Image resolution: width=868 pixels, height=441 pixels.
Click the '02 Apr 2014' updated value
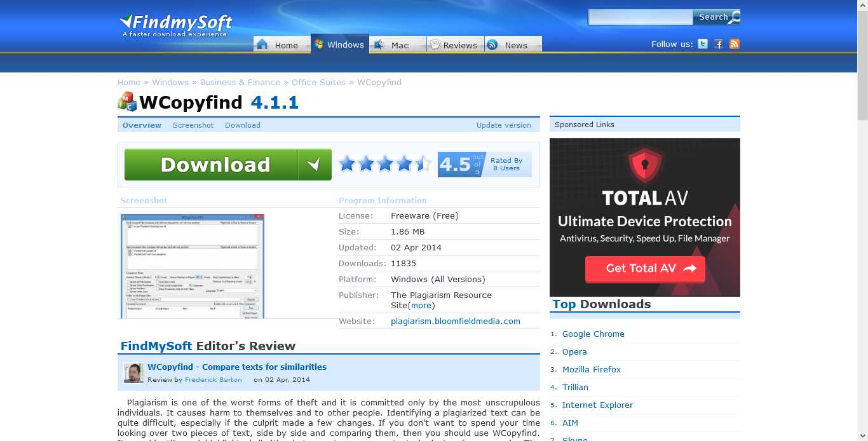point(416,247)
